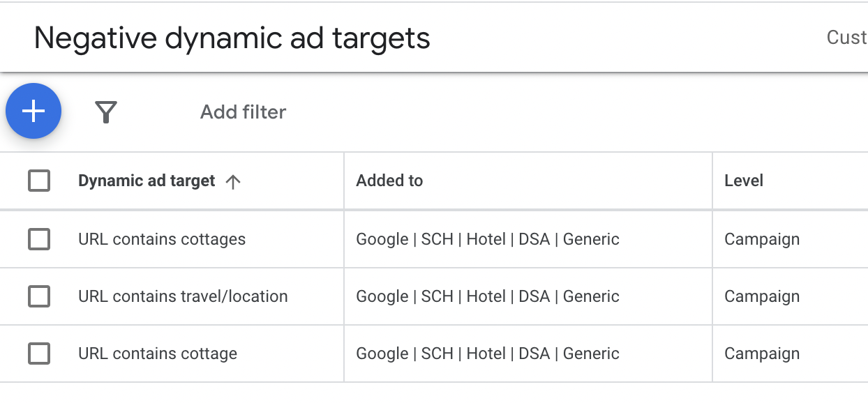The width and height of the screenshot is (868, 403).
Task: Open campaign link in the cottage row
Action: pos(488,353)
